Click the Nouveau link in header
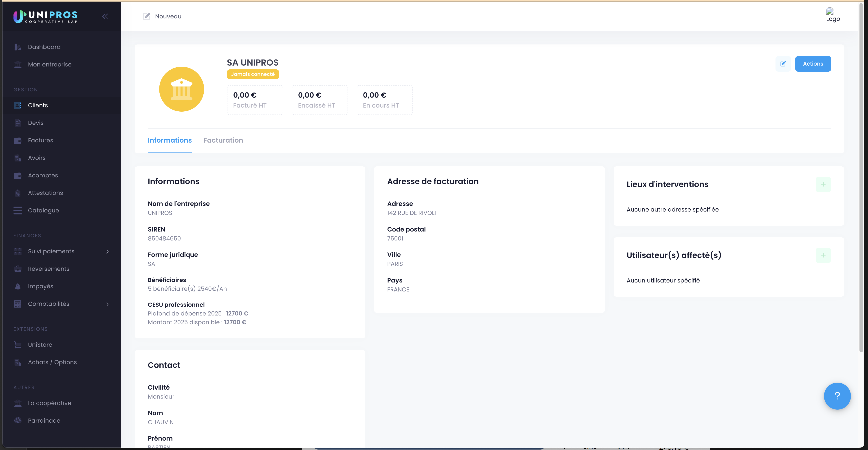 pos(168,17)
